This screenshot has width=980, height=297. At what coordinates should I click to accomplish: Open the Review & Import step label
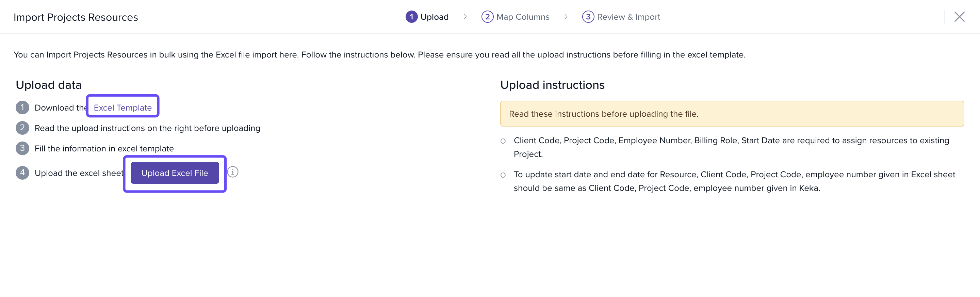click(x=628, y=17)
